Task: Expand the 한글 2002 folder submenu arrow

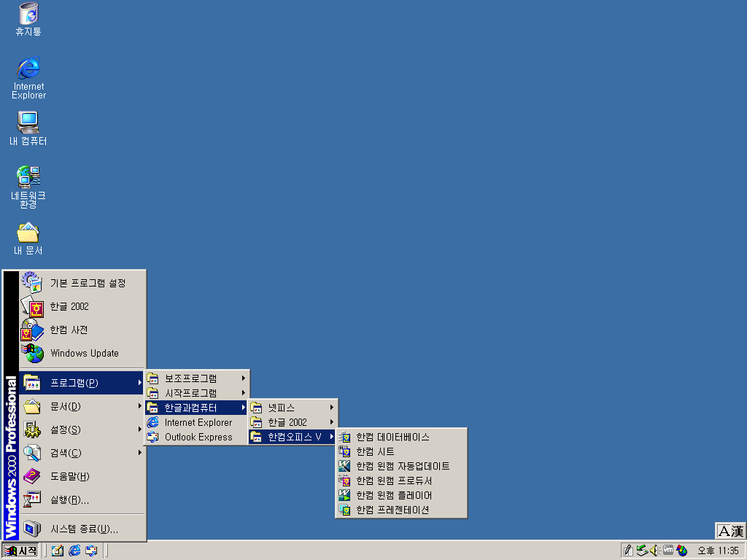Action: 332,422
